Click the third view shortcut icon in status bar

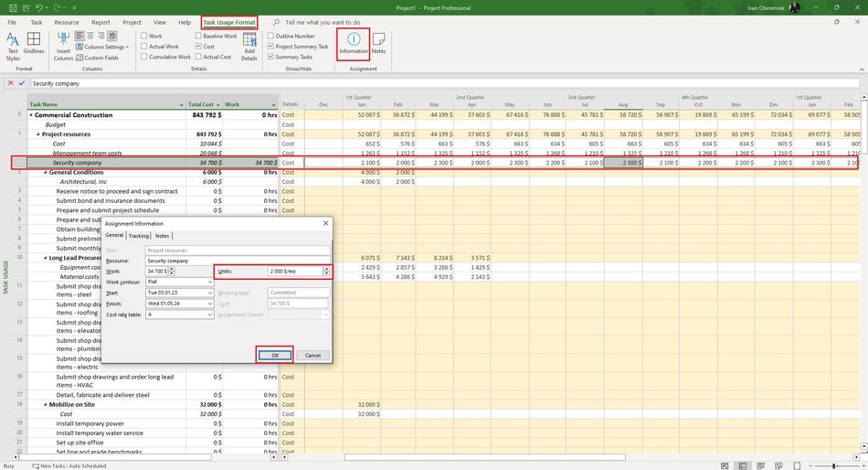point(760,466)
